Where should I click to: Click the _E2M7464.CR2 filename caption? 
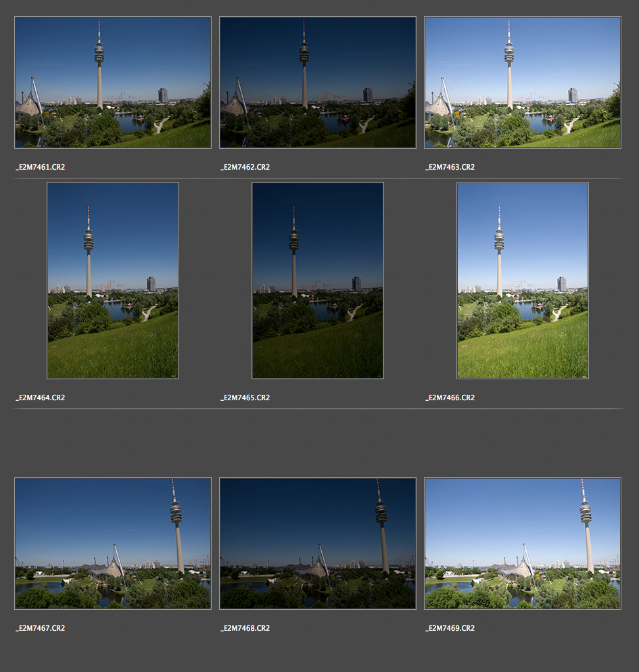(x=41, y=398)
